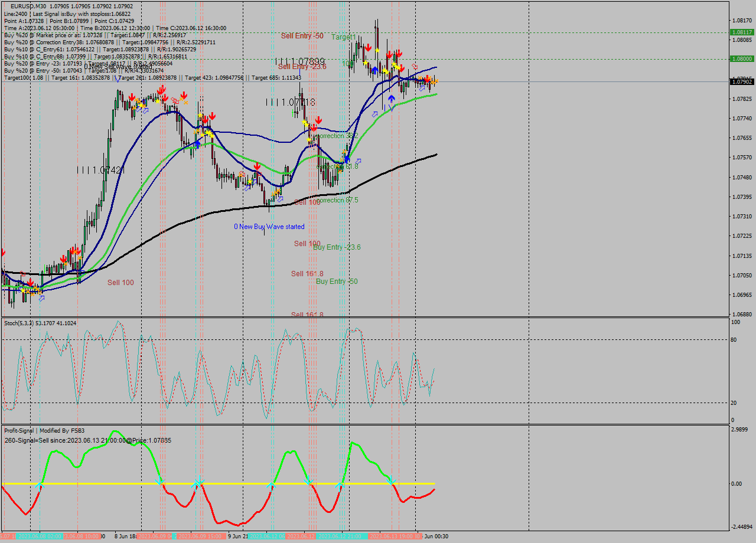Click the 'C_Entry61: 1.07546122' line

click(x=100, y=49)
